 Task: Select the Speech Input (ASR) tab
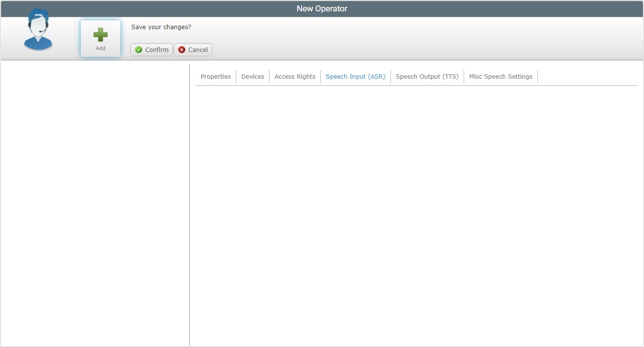[355, 77]
